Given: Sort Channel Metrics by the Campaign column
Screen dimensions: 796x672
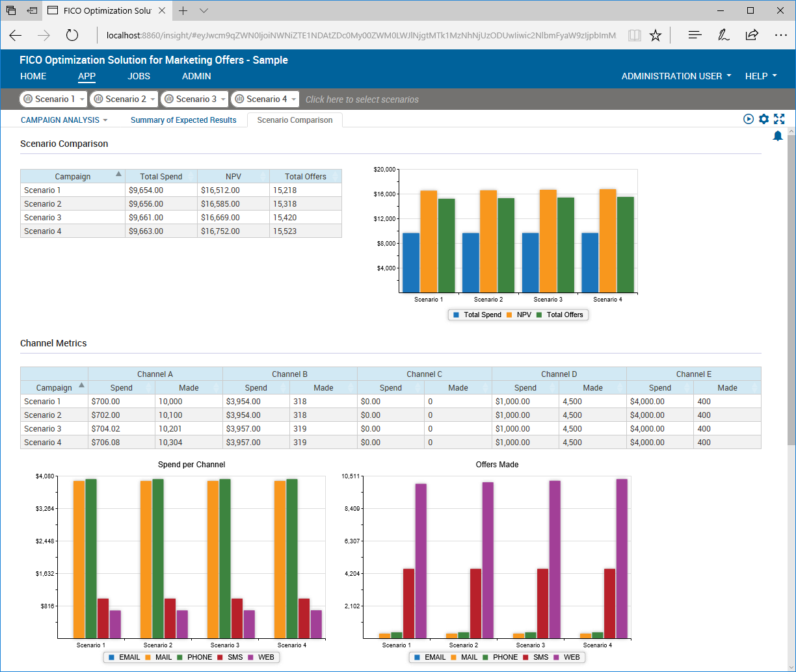Looking at the screenshot, I should [55, 387].
